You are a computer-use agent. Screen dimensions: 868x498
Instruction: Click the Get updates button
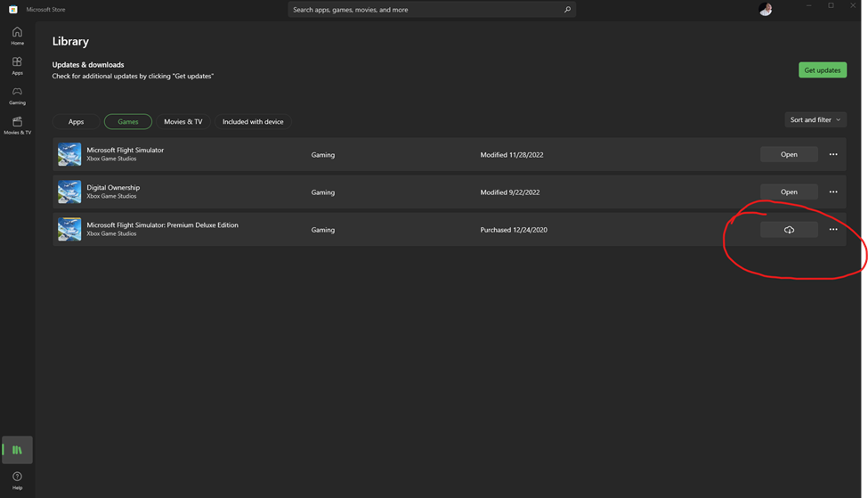(x=822, y=69)
